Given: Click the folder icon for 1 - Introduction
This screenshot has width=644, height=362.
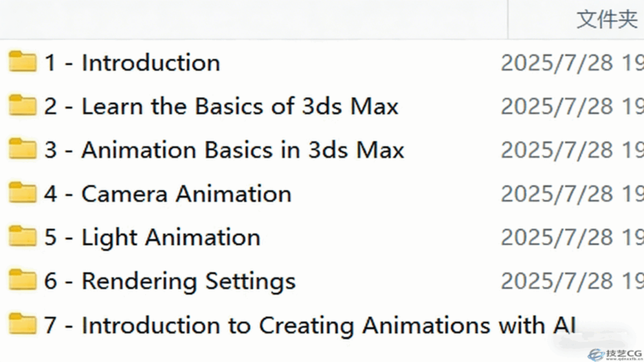Looking at the screenshot, I should [x=23, y=62].
